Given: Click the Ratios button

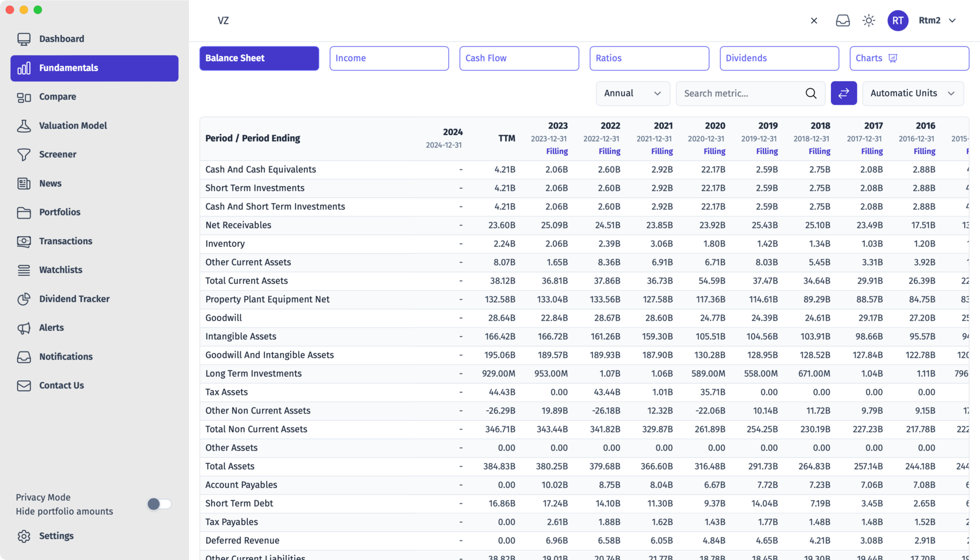Looking at the screenshot, I should pos(649,58).
